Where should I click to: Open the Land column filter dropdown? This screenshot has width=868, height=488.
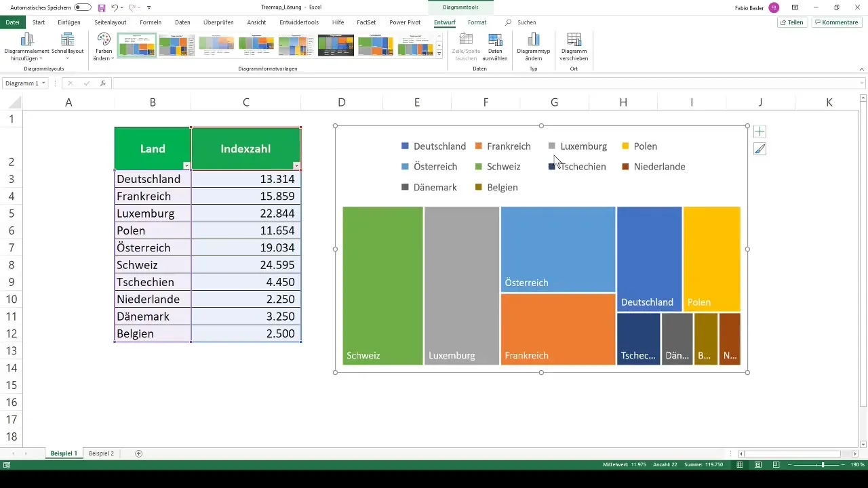[x=186, y=166]
